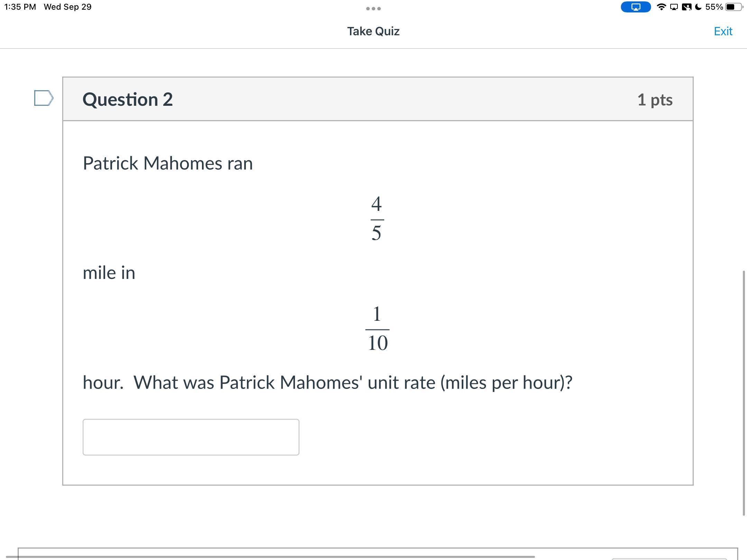
Task: Flag Question 2 for review
Action: pyautogui.click(x=44, y=98)
